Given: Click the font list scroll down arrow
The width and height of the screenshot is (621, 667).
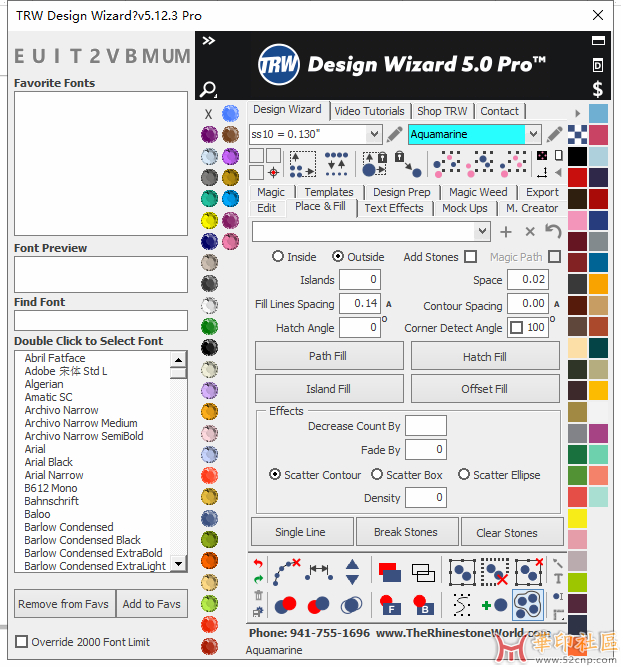Looking at the screenshot, I should tap(179, 564).
